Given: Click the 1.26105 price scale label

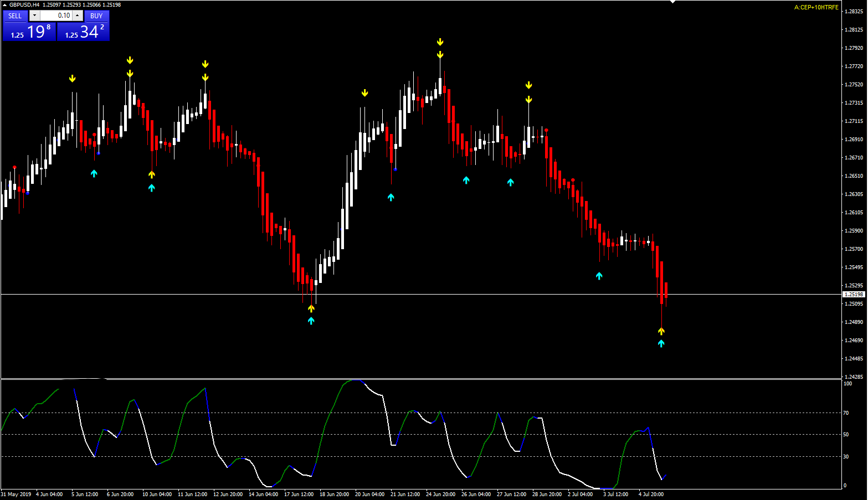Looking at the screenshot, I should (x=854, y=213).
